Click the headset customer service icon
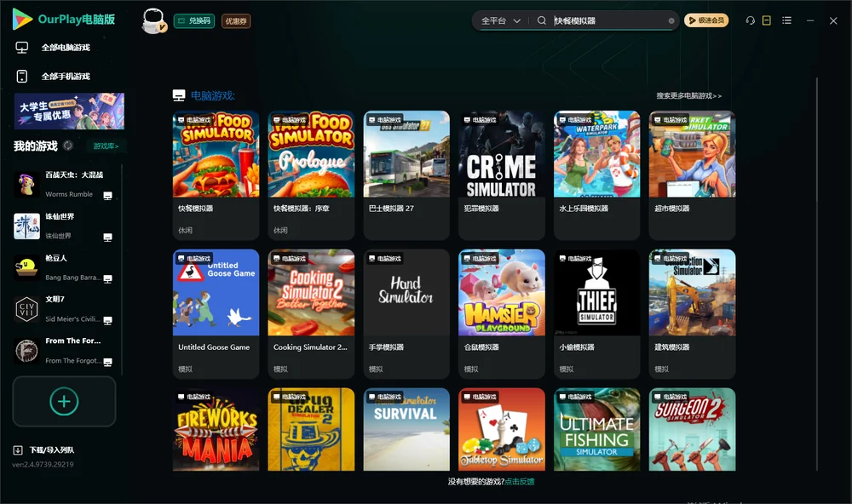The height and width of the screenshot is (504, 852). (751, 20)
